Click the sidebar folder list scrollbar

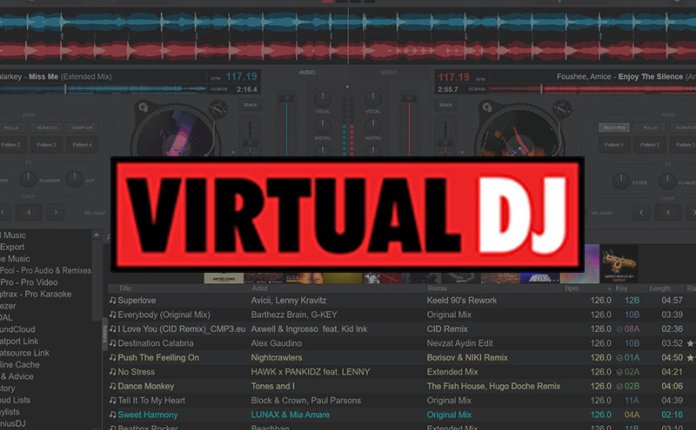(96, 280)
